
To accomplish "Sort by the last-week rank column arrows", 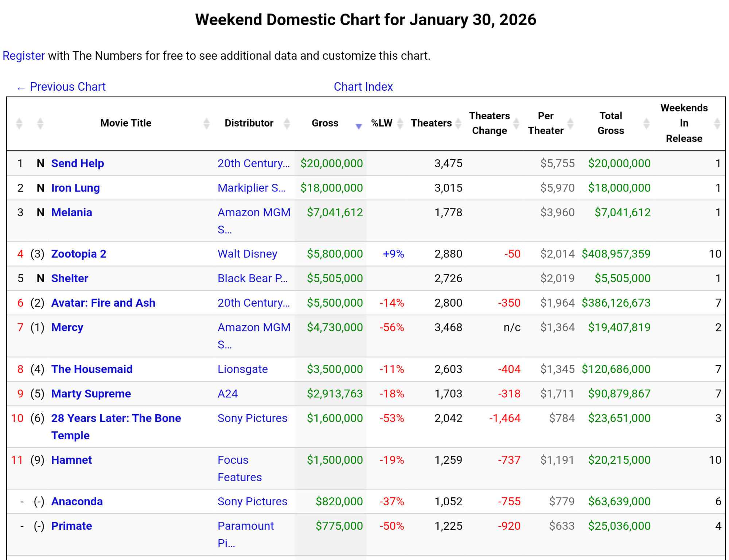I will [40, 124].
